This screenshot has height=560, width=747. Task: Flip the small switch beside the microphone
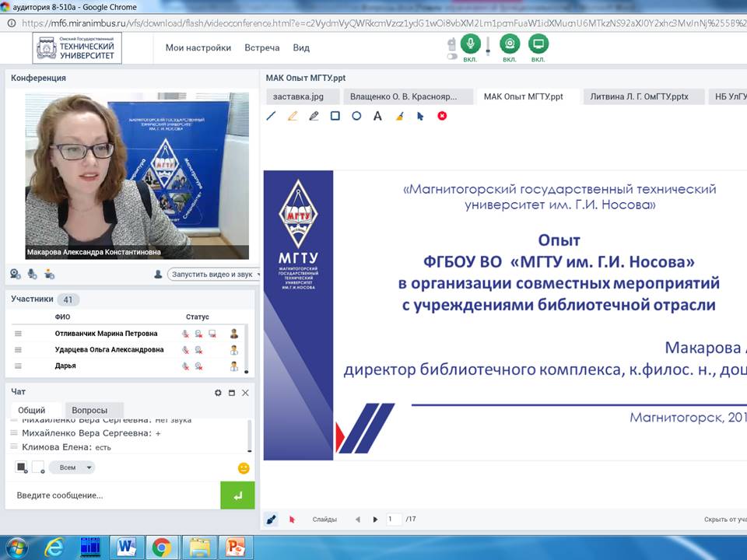coord(452,56)
